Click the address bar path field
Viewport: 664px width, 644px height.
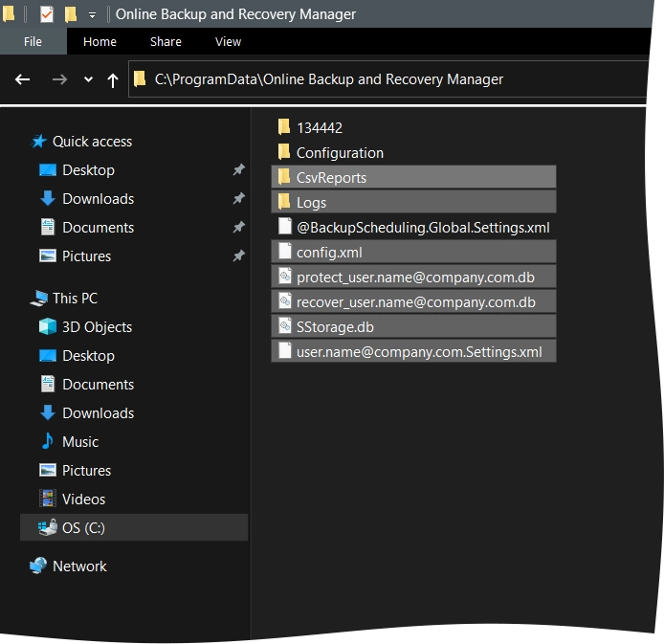(x=387, y=79)
